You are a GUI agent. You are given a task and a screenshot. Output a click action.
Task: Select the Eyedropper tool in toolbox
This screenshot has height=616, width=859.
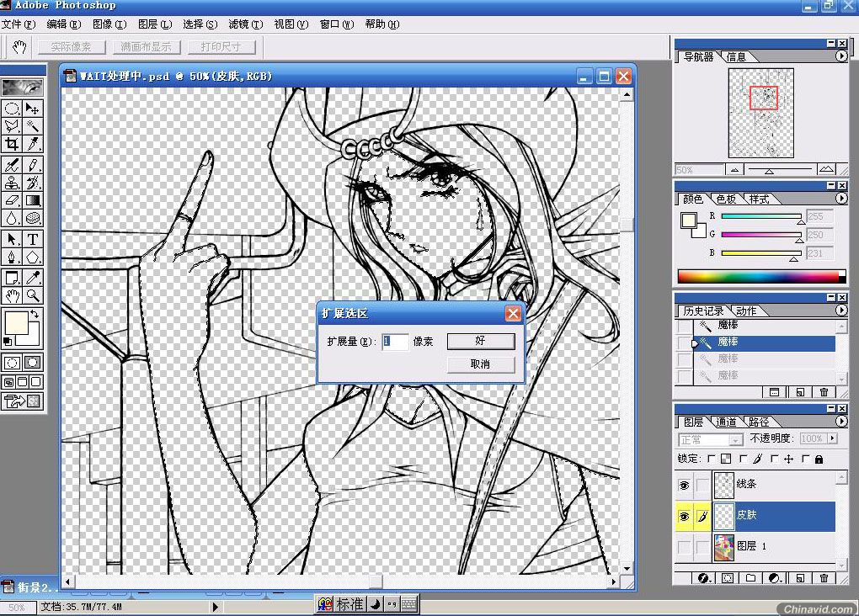(x=33, y=279)
